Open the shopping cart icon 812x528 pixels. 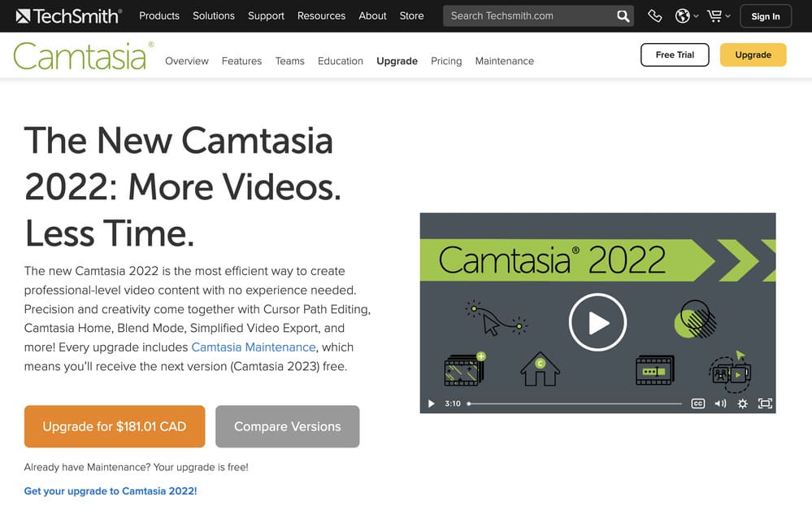[713, 15]
